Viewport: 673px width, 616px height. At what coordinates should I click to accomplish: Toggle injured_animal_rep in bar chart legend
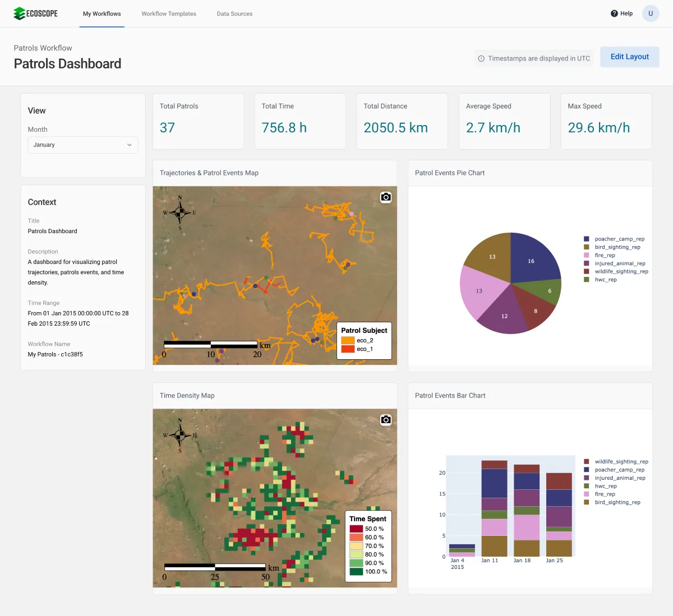pyautogui.click(x=615, y=478)
